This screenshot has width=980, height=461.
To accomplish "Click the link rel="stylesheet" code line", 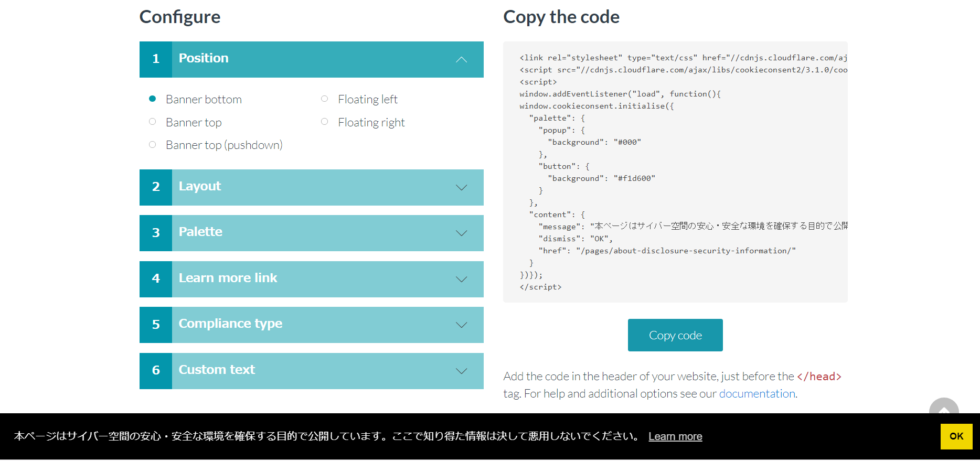I will point(684,58).
